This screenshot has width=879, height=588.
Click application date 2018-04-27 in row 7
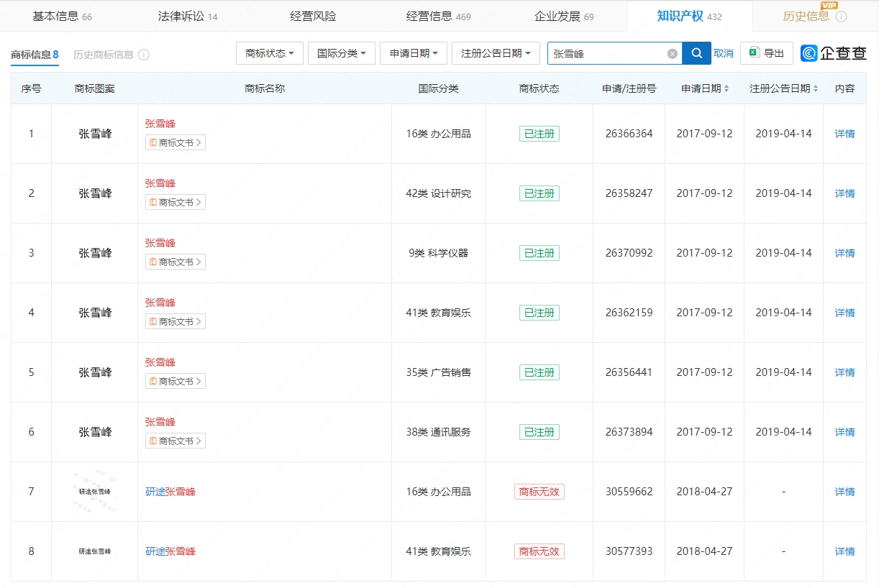pyautogui.click(x=705, y=492)
